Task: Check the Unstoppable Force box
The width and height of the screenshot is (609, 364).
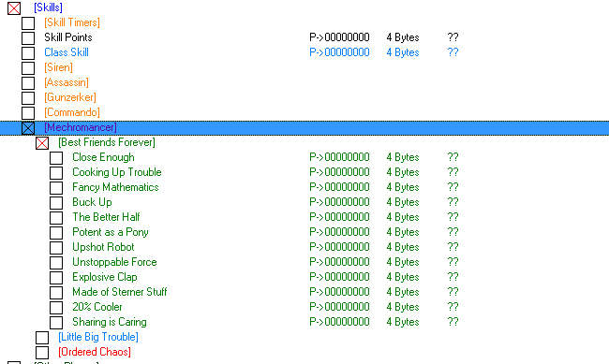Action: pos(56,263)
